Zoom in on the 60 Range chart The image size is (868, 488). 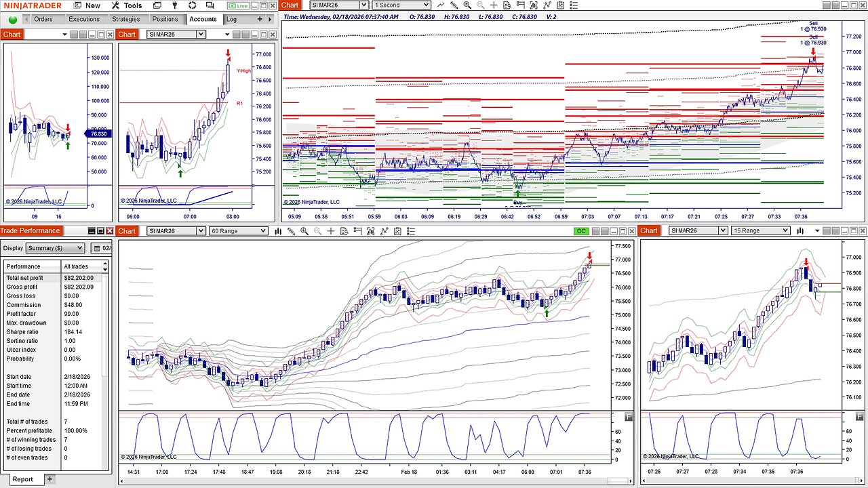[304, 231]
